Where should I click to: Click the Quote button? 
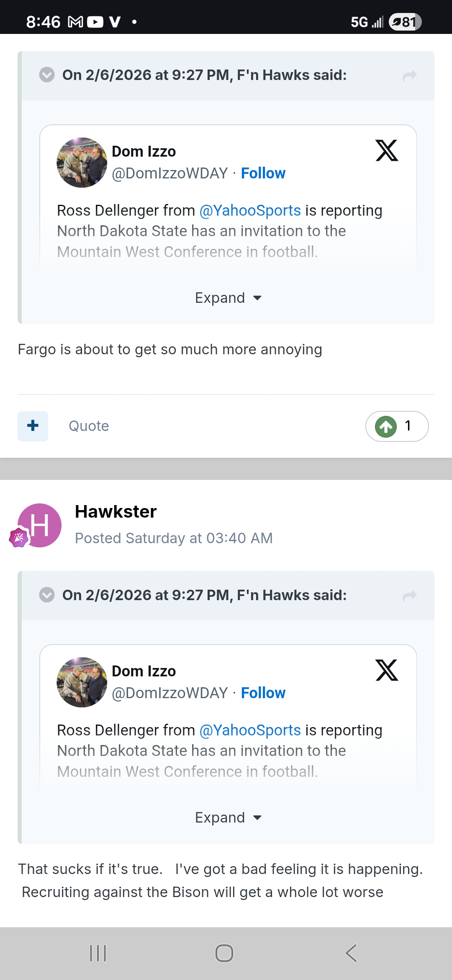pyautogui.click(x=88, y=426)
